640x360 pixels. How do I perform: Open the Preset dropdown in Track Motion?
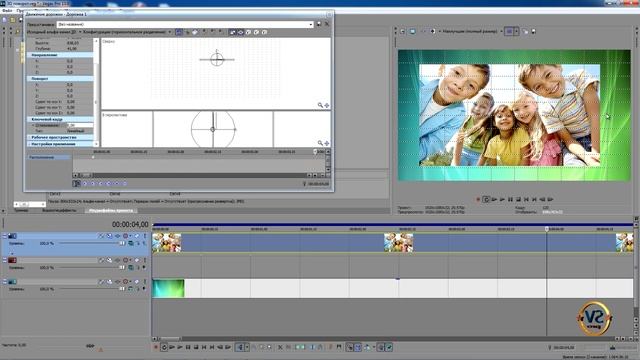pos(311,24)
